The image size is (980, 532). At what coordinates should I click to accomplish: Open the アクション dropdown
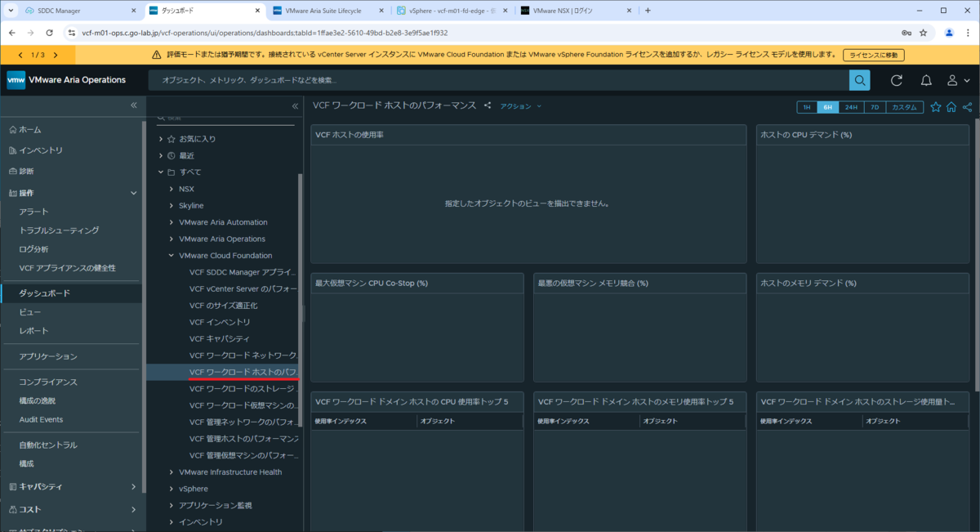click(x=521, y=106)
